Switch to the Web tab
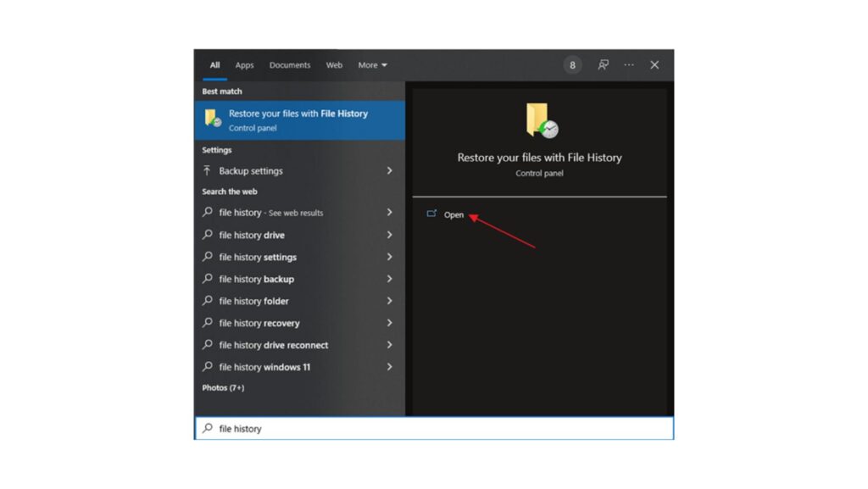 pos(334,65)
